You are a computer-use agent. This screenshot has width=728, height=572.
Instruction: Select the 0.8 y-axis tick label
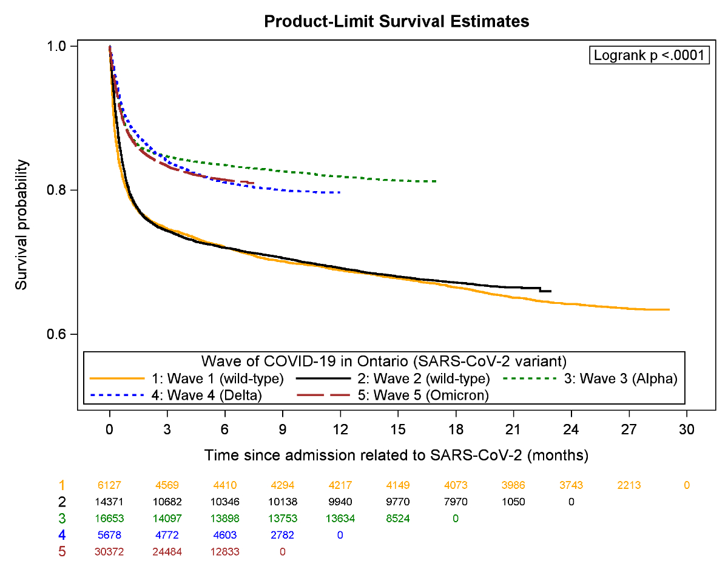(x=60, y=190)
